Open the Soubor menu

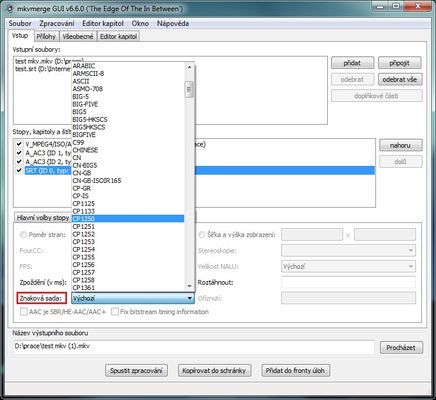pos(20,24)
